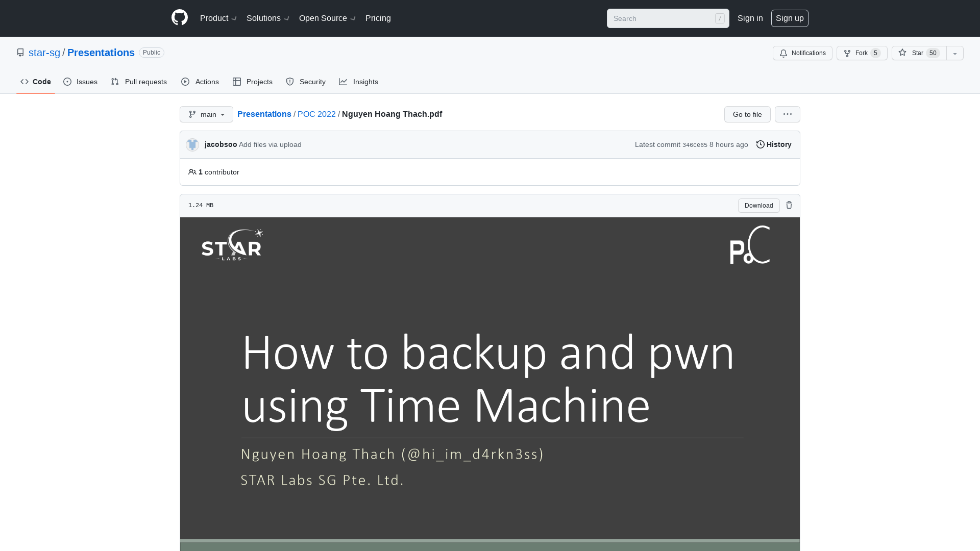Open the main branch selector dropdown
The width and height of the screenshot is (980, 551).
(x=206, y=114)
